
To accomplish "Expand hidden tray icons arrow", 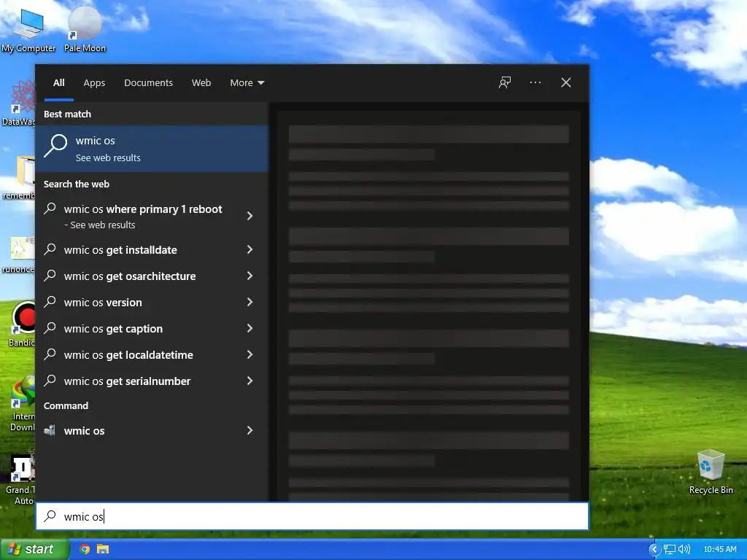I will coord(654,549).
